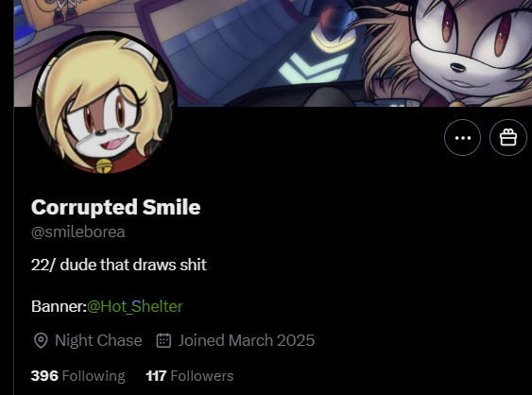The image size is (532, 395).
Task: Click the bold 396 count number
Action: 44,376
